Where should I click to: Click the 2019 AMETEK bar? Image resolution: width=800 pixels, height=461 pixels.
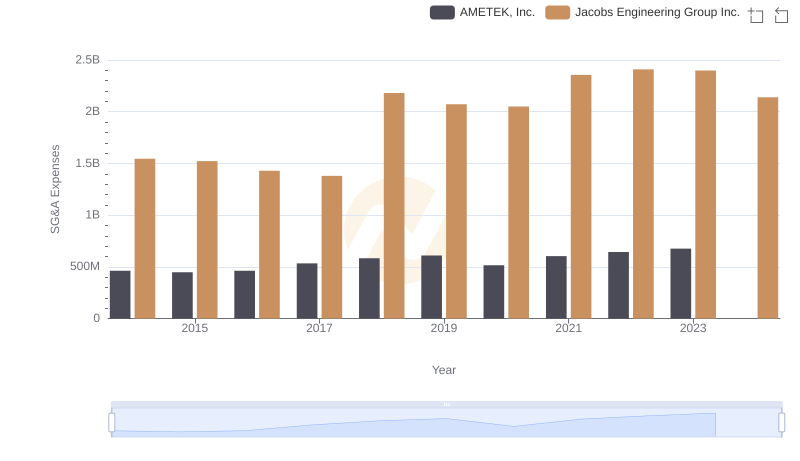coord(432,287)
